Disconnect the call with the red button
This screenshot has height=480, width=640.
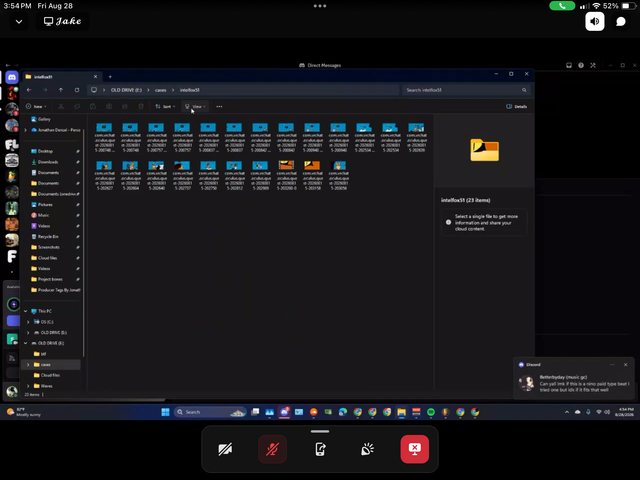tap(415, 449)
